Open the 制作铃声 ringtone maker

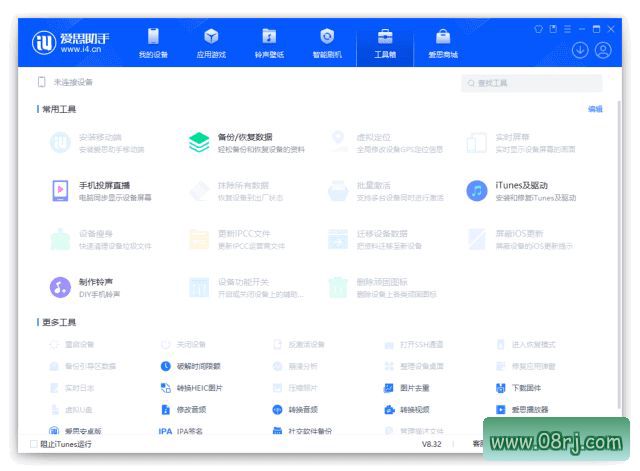click(x=85, y=287)
